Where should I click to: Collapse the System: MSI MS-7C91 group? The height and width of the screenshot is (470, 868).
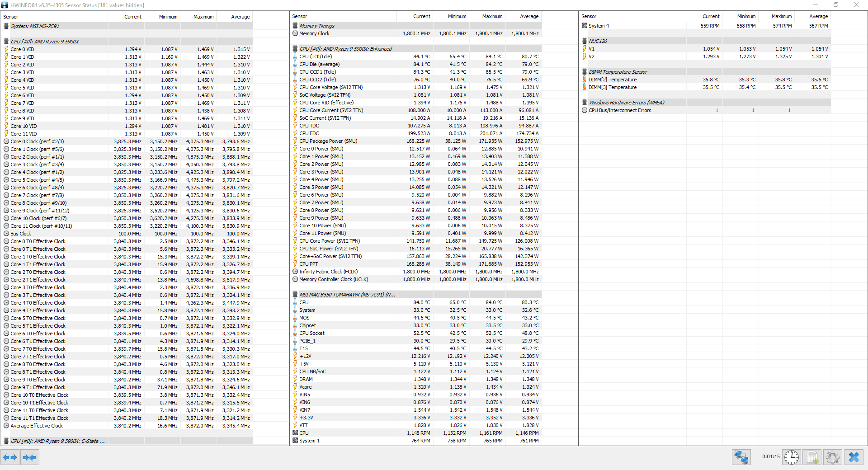coord(6,26)
